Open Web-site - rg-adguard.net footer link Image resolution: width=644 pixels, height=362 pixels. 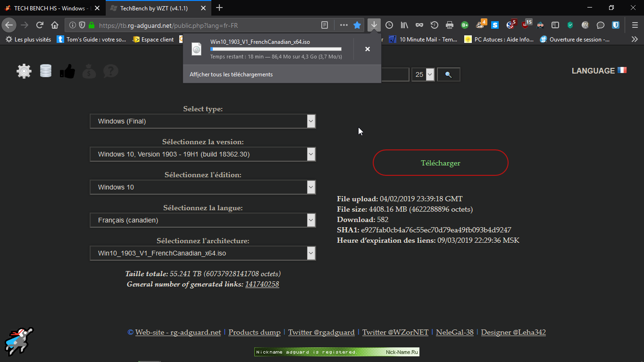tap(178, 332)
